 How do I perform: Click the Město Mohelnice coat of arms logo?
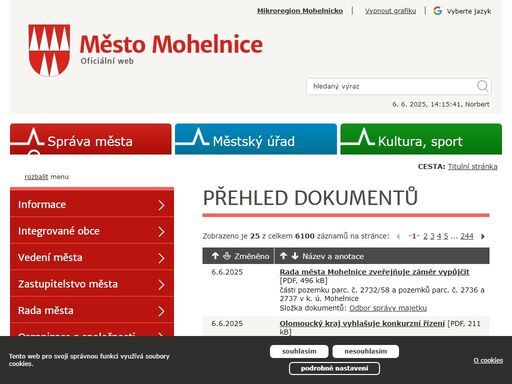(x=49, y=50)
